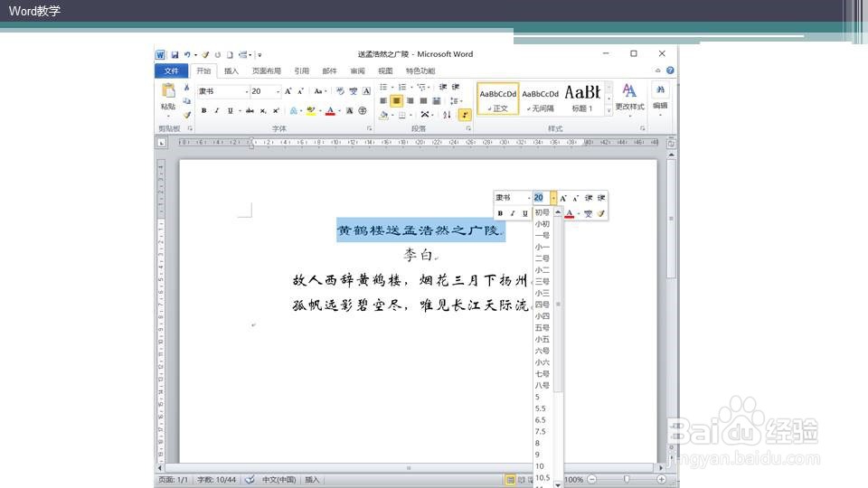Click the Clear Formatting icon
This screenshot has height=488, width=868.
point(340,91)
